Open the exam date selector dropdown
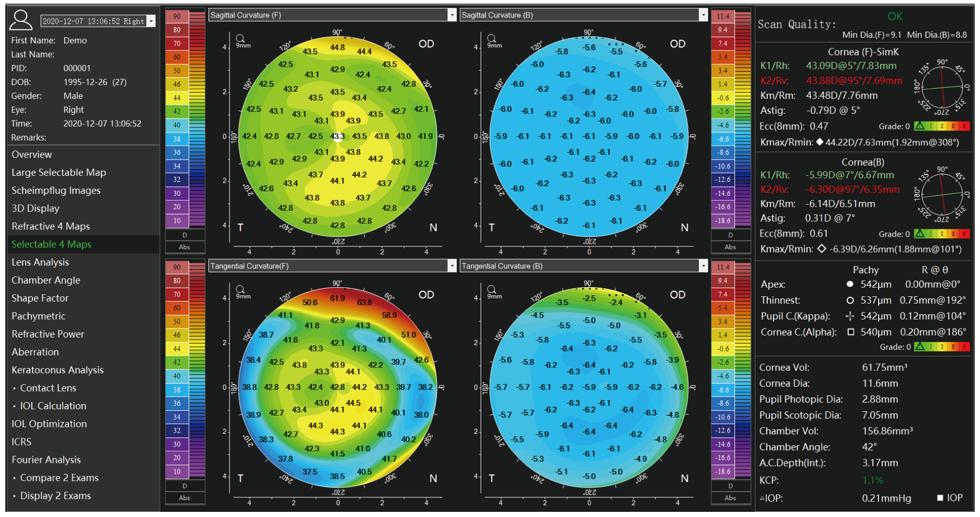The height and width of the screenshot is (517, 980). tap(151, 21)
